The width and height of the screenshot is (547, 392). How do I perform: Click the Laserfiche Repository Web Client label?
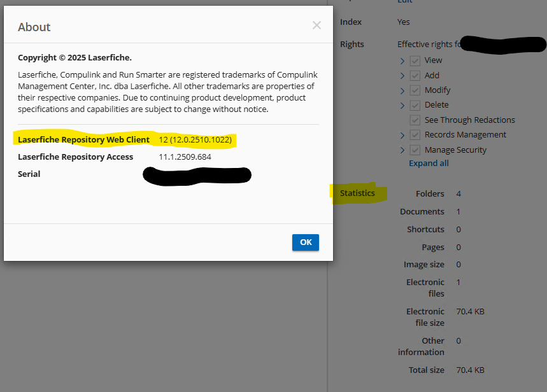point(83,139)
